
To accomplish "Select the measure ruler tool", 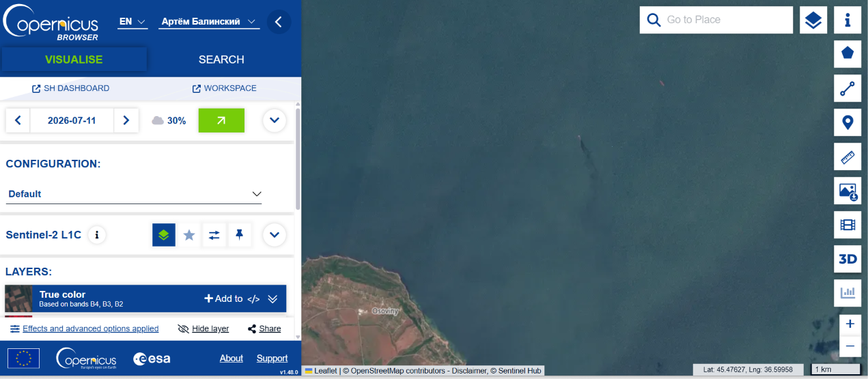I will pyautogui.click(x=848, y=156).
